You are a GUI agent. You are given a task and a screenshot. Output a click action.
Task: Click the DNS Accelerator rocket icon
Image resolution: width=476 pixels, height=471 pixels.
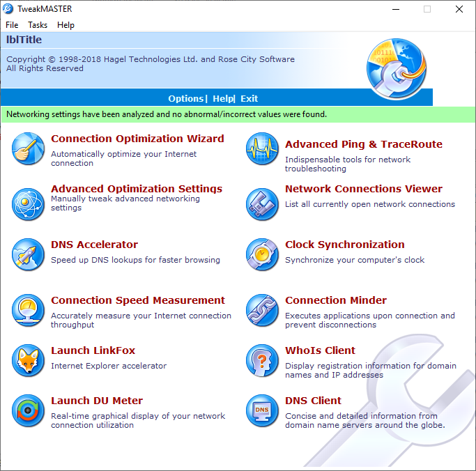(x=28, y=254)
